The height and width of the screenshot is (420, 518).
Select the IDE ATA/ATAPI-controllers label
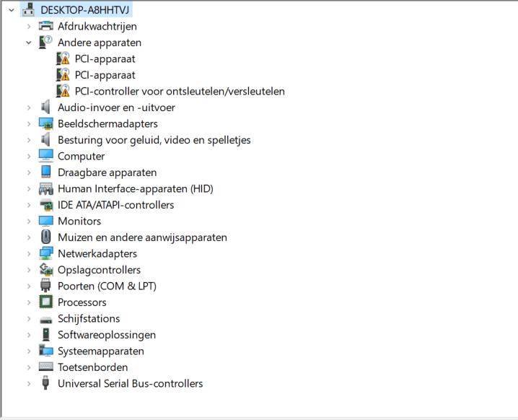[x=115, y=205]
